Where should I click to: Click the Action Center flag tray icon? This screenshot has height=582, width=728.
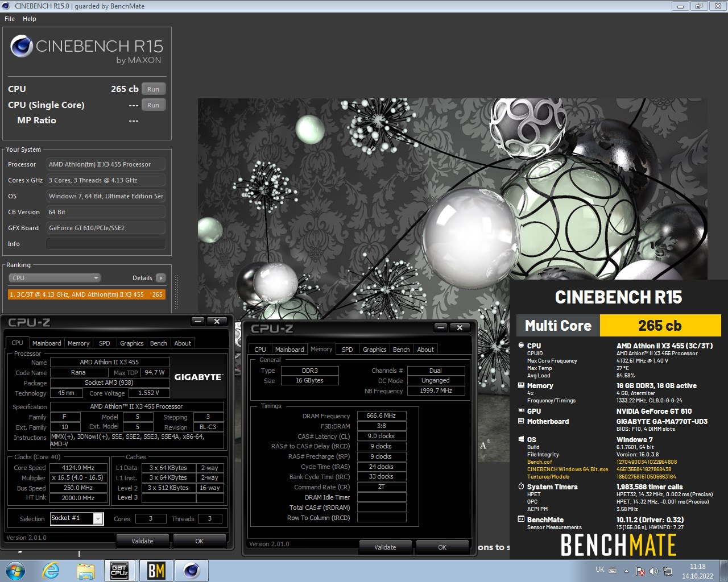pos(640,571)
